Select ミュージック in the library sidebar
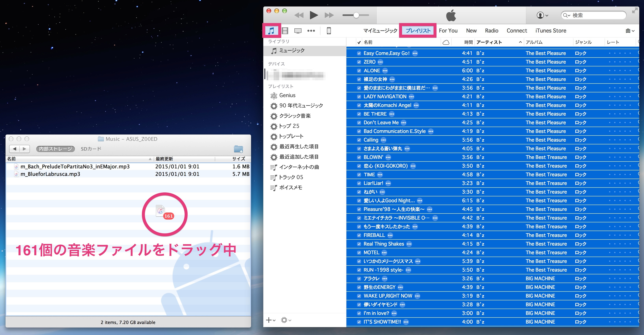644x335 pixels. (x=305, y=51)
